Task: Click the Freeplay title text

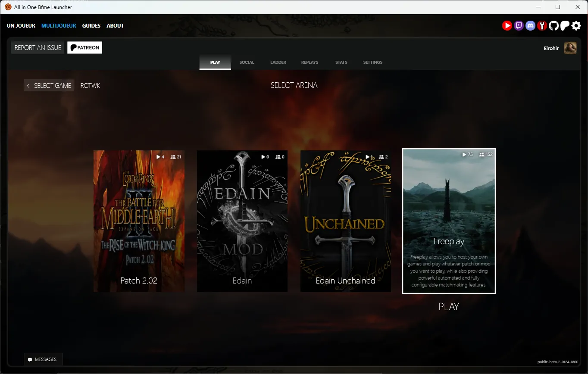Action: click(x=449, y=242)
